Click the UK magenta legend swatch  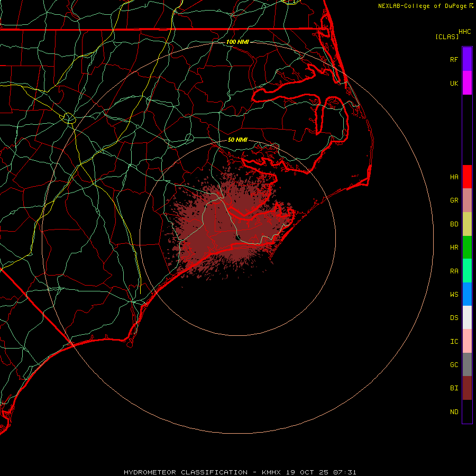[x=467, y=83]
